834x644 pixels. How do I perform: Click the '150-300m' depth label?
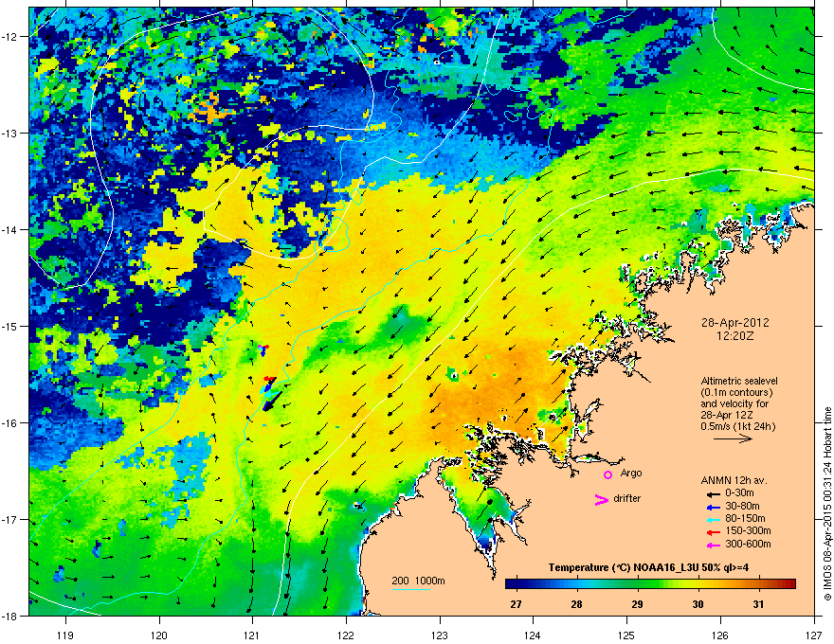click(748, 530)
